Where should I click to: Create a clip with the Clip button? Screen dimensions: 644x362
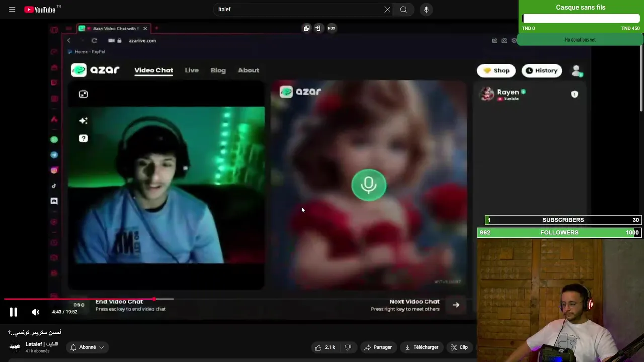pyautogui.click(x=459, y=347)
